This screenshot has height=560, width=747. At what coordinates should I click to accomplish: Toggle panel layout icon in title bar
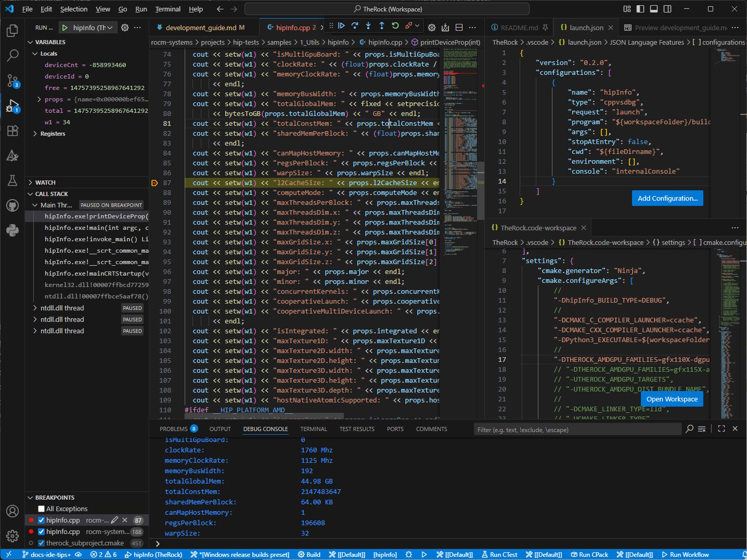coord(654,9)
